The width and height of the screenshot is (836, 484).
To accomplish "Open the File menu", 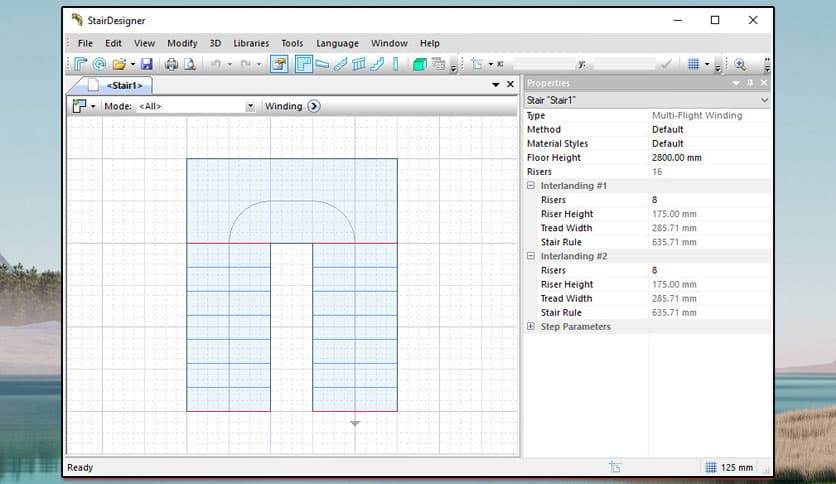I will pos(85,43).
